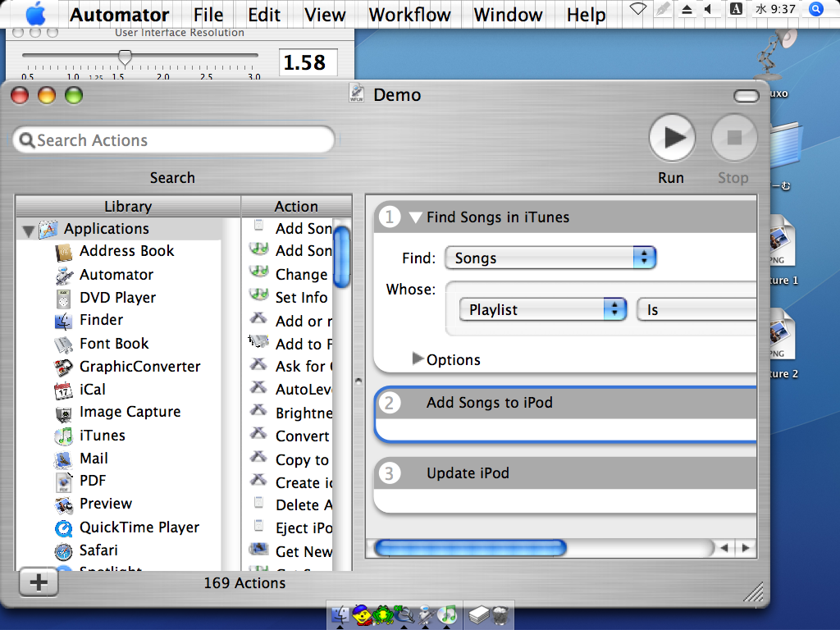840x630 pixels.
Task: Click the AirPort signal icon in menu bar
Action: [x=637, y=9]
